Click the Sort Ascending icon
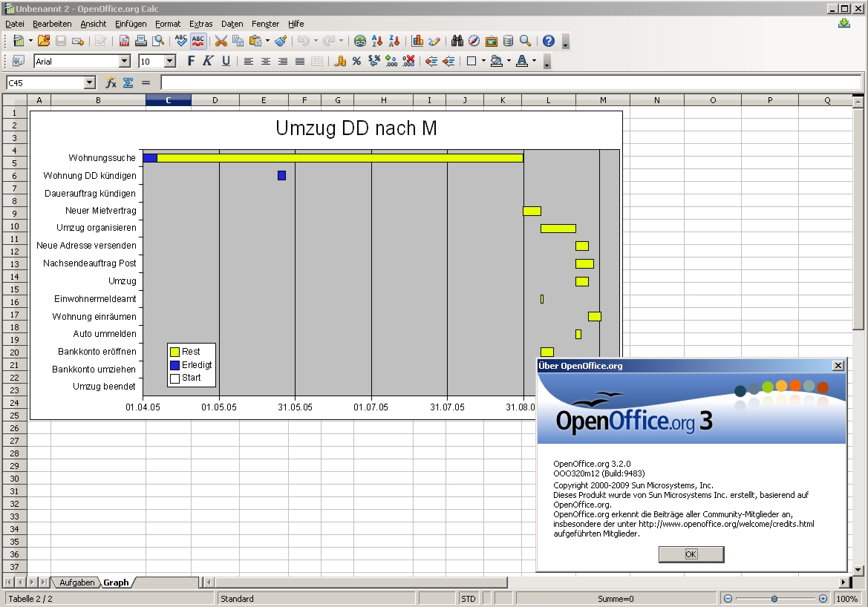 (x=377, y=42)
